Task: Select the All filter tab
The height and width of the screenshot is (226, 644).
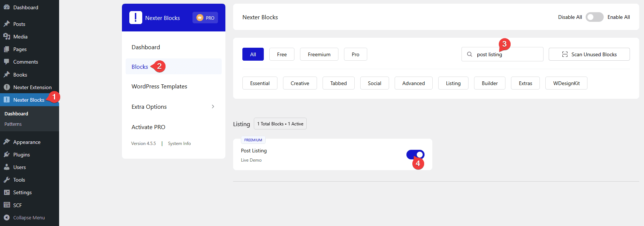Action: (253, 54)
